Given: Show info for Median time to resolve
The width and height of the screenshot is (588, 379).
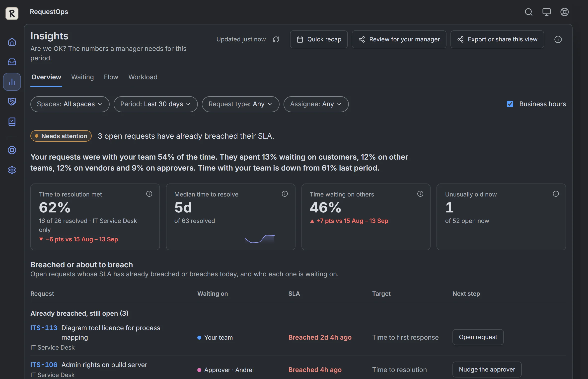Looking at the screenshot, I should point(285,194).
